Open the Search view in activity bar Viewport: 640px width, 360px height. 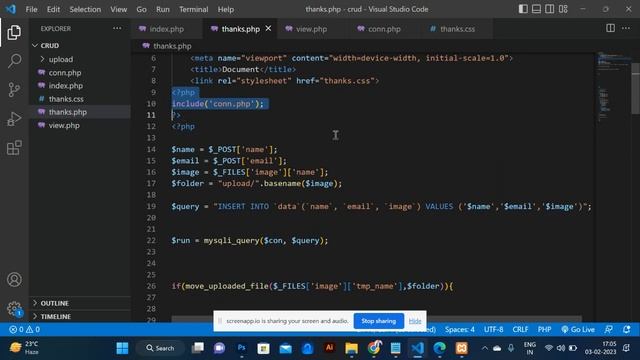[14, 61]
